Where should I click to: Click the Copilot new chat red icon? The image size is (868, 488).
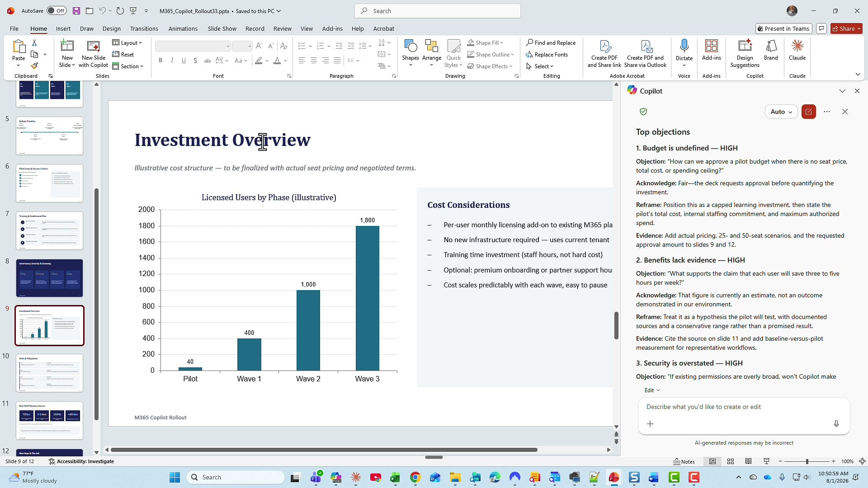808,112
